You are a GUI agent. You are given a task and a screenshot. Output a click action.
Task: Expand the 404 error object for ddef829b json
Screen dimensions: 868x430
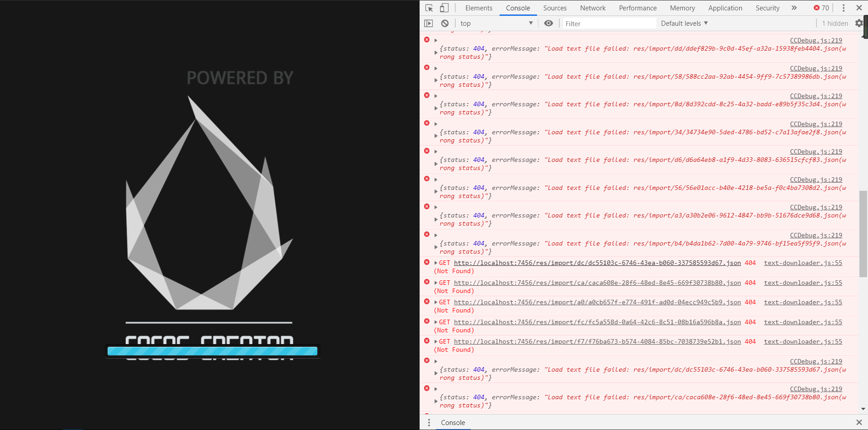[436, 53]
